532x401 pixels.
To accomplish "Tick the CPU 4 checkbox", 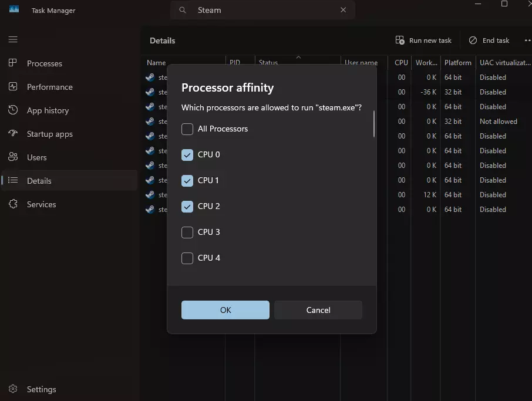I will (x=187, y=258).
